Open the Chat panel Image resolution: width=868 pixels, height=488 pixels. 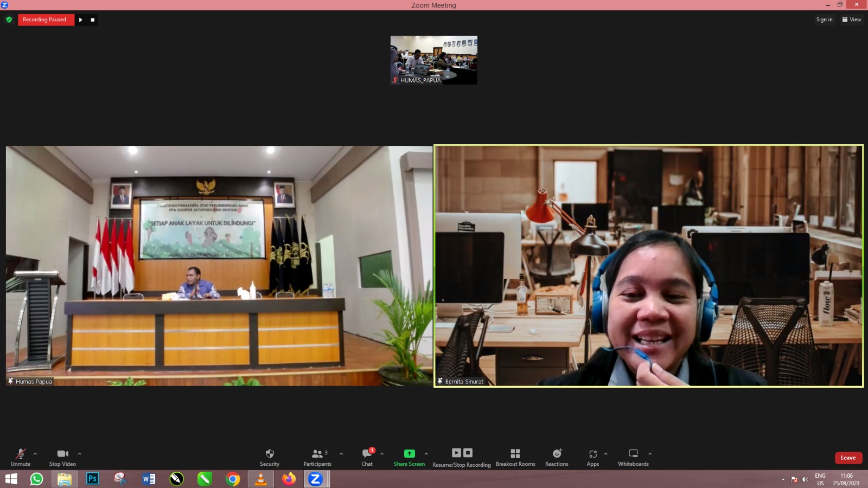[x=367, y=454]
